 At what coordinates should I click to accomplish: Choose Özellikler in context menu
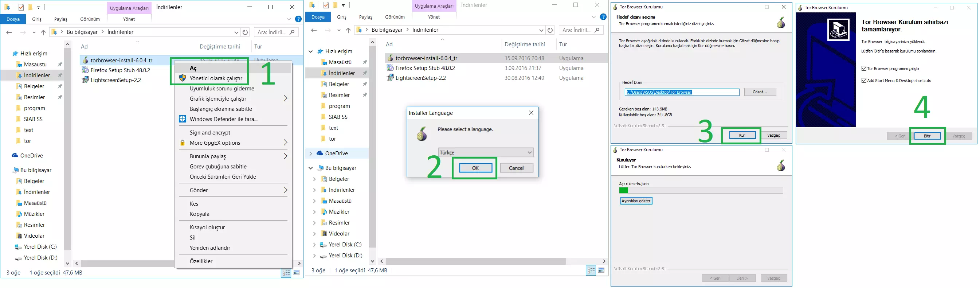click(x=233, y=261)
